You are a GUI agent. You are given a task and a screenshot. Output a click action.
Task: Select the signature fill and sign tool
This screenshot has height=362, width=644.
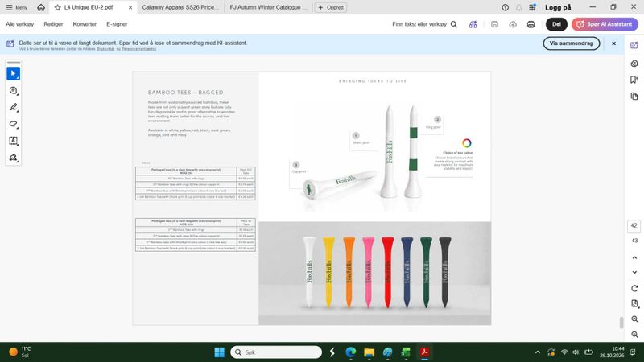coord(13,158)
